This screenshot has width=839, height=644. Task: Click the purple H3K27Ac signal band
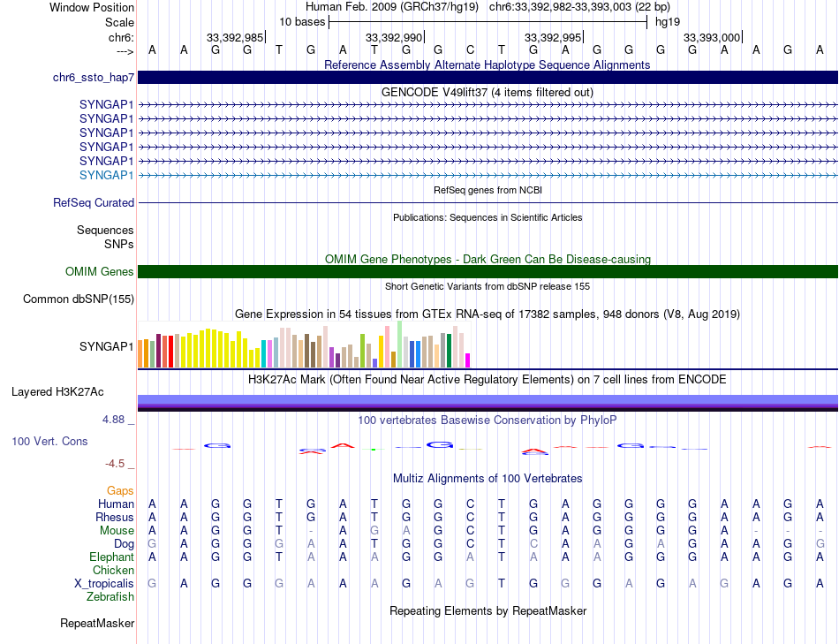pyautogui.click(x=488, y=401)
